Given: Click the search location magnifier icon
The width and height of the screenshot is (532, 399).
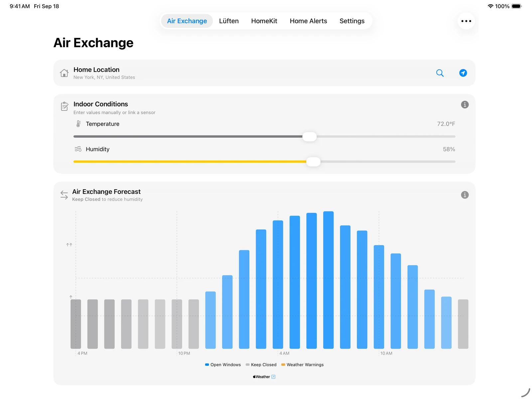Looking at the screenshot, I should point(440,73).
